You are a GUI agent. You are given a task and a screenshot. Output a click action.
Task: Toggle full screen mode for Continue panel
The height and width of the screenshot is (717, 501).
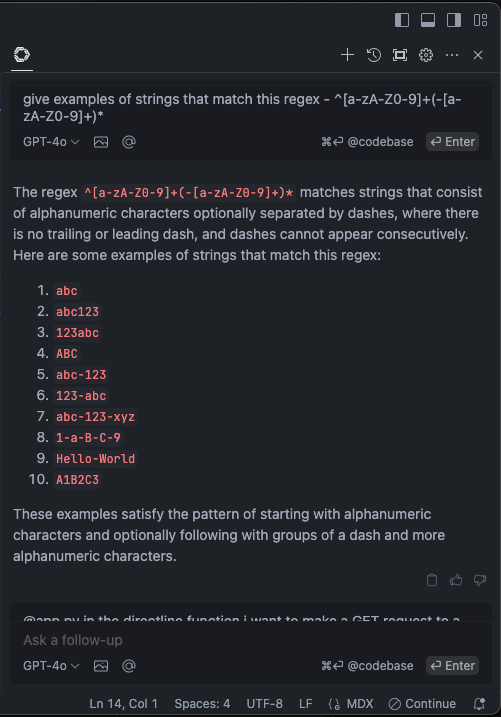click(x=400, y=55)
